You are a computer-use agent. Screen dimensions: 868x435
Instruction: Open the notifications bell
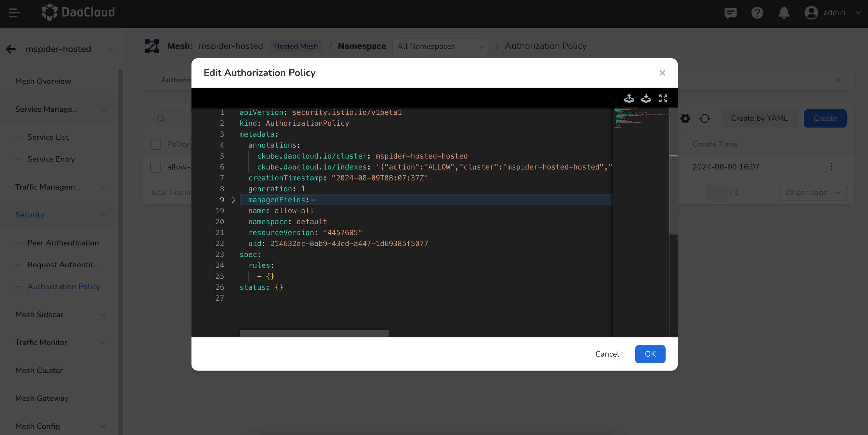coord(784,13)
